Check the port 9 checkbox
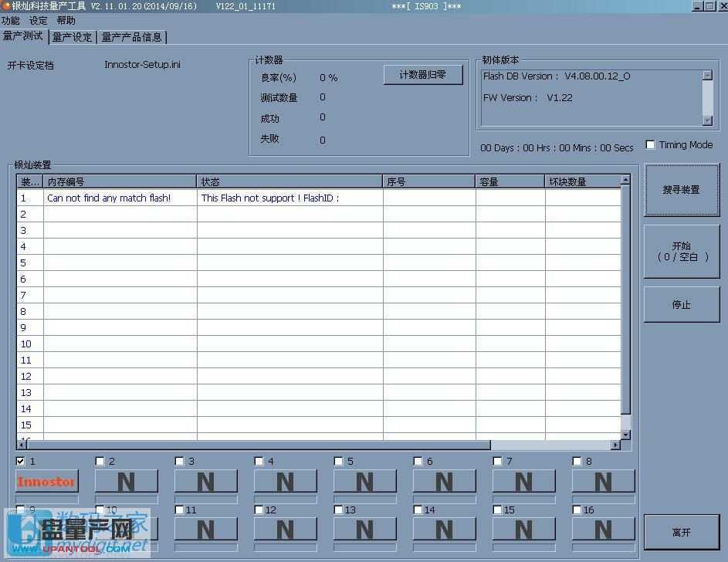Viewport: 728px width, 562px height. coord(19,510)
